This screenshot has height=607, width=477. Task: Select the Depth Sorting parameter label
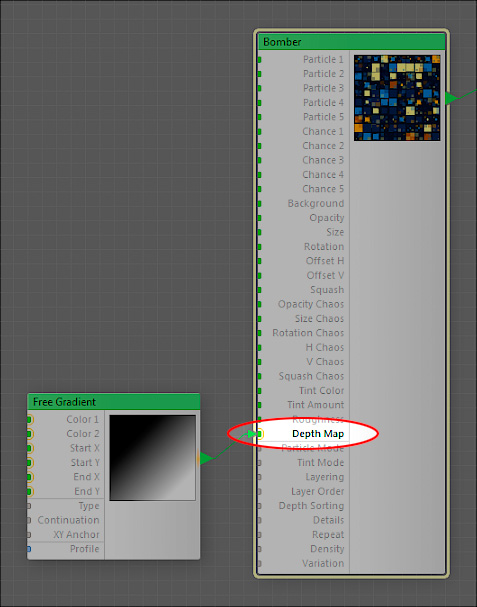click(x=311, y=506)
